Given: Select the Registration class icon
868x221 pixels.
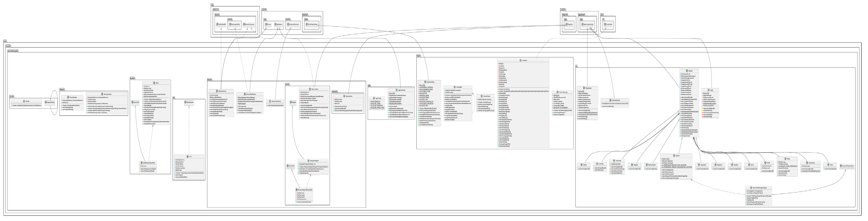Looking at the screenshot, I should pos(584,88).
